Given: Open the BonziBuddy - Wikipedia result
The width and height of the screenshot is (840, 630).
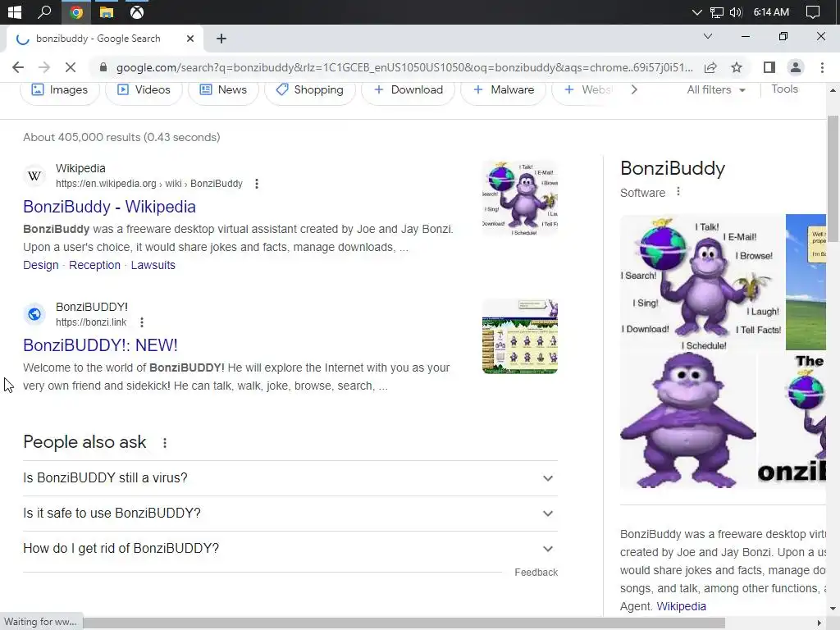Looking at the screenshot, I should click(109, 207).
